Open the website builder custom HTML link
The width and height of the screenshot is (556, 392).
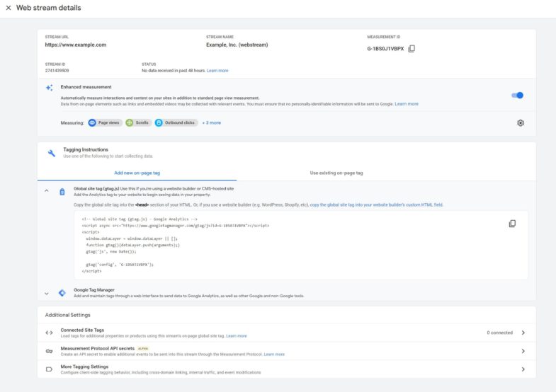[x=376, y=204]
